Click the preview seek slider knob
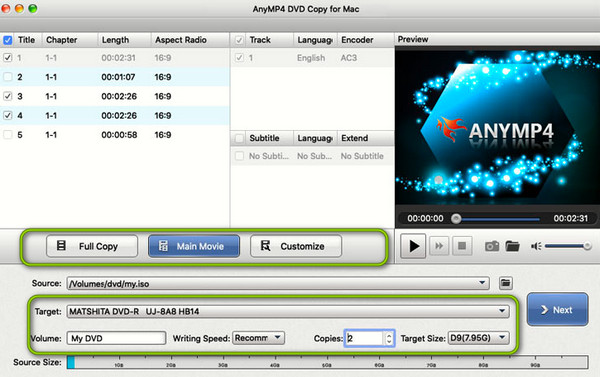600x377 pixels. pyautogui.click(x=456, y=219)
